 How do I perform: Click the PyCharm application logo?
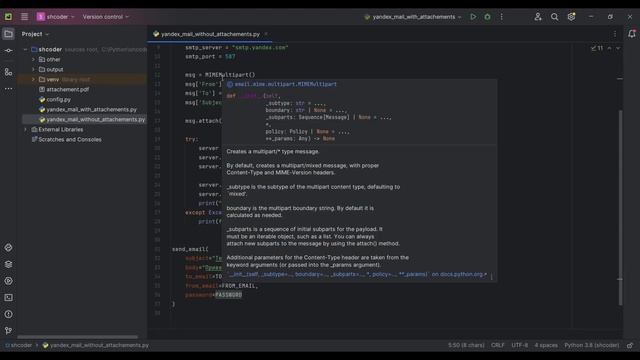coord(8,17)
